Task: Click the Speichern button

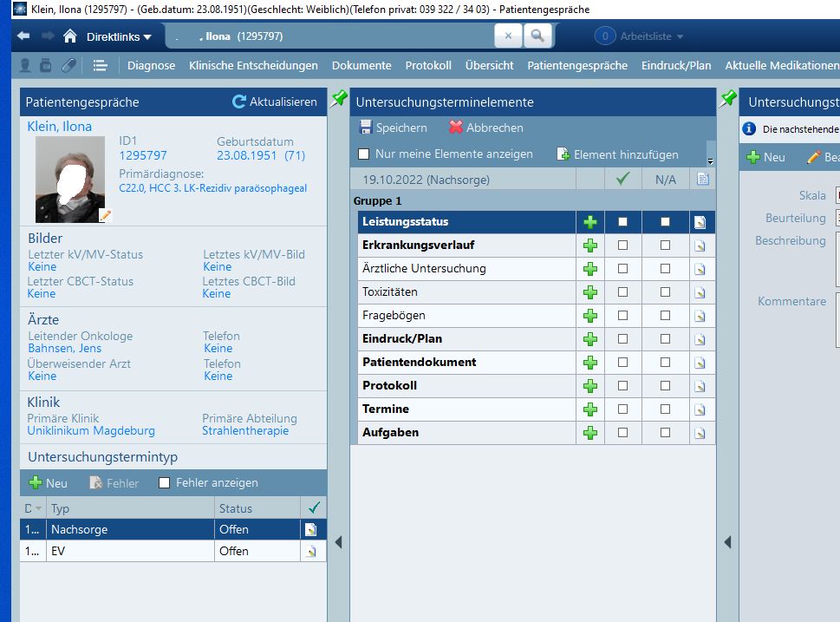Action: click(x=393, y=128)
